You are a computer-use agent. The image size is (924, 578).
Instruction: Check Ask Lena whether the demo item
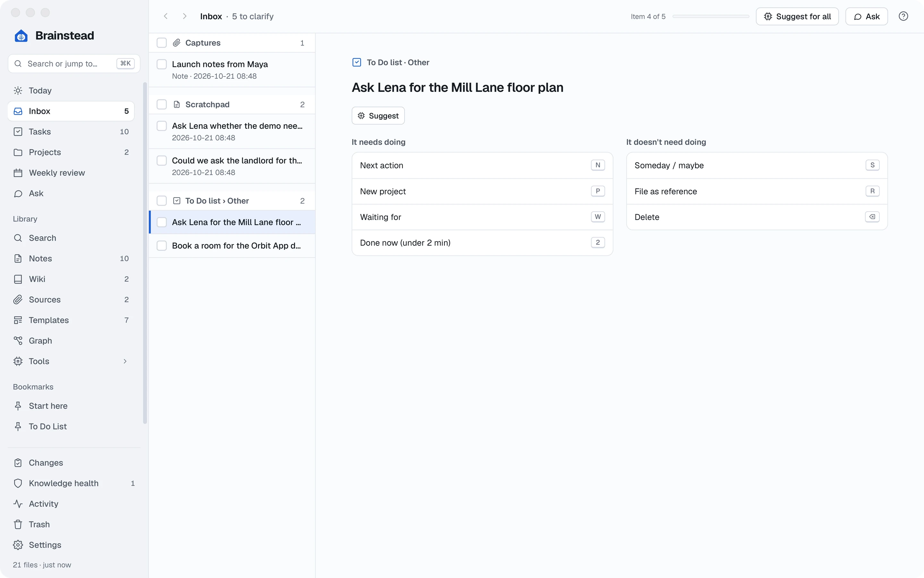(162, 126)
